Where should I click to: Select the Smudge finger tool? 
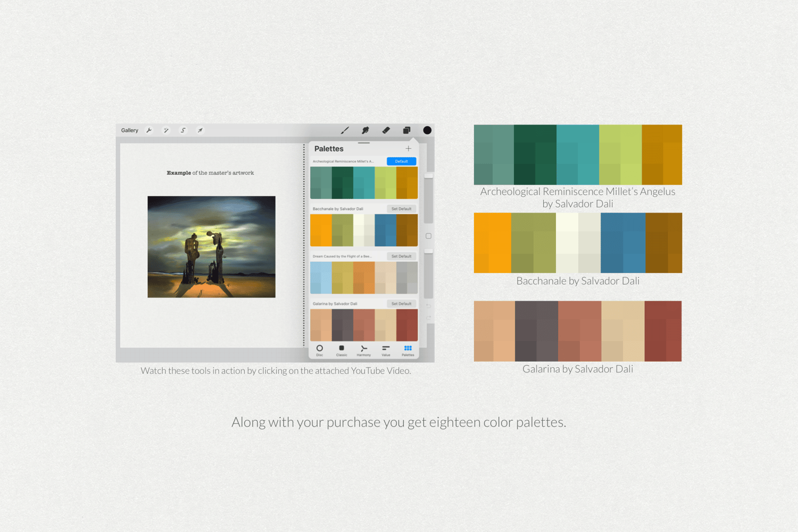coord(365,130)
